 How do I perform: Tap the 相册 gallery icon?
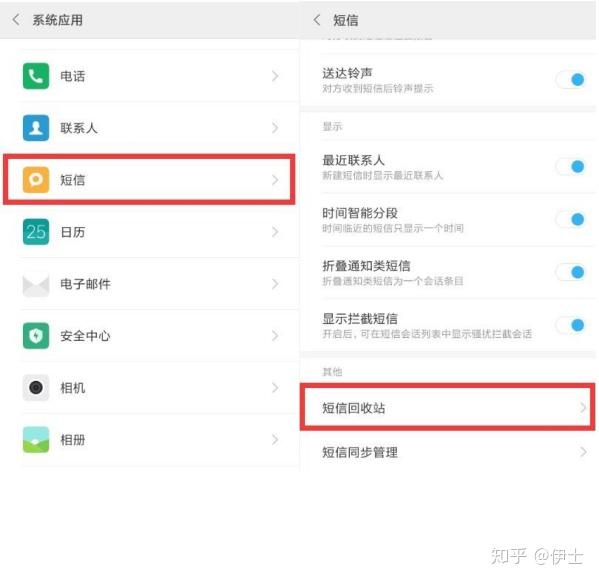36,440
